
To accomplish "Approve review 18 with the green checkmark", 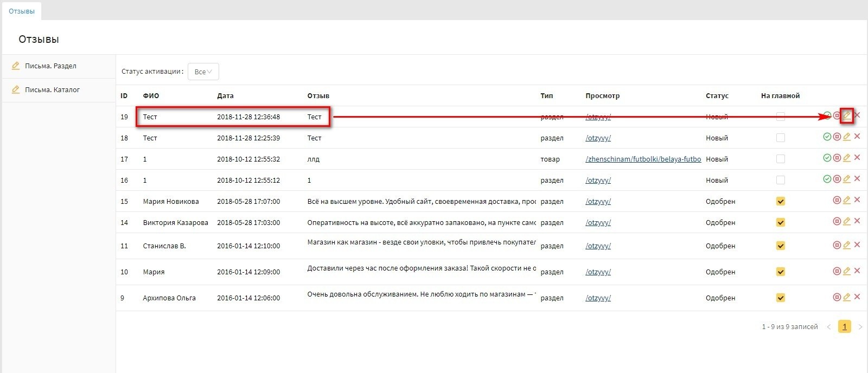I will (827, 137).
